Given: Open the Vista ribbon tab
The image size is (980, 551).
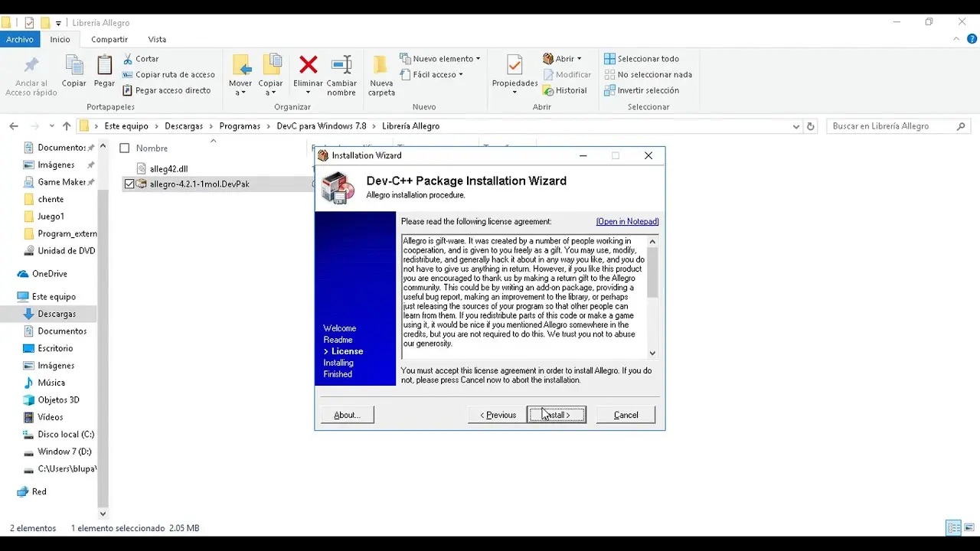Looking at the screenshot, I should [157, 39].
